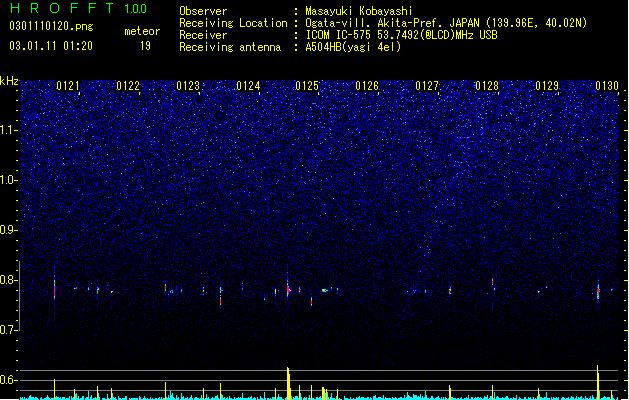Image resolution: width=629 pixels, height=400 pixels.
Task: Click the HROFFT 1.00 title text
Action: 78,8
